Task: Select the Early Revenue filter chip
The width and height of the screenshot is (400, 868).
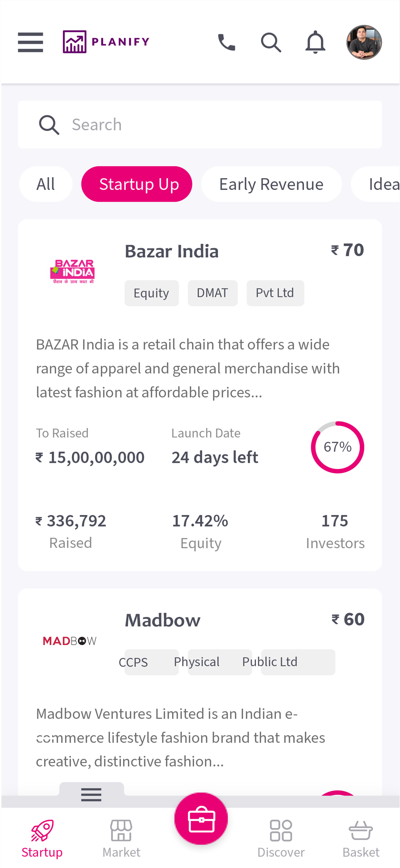Action: [271, 184]
